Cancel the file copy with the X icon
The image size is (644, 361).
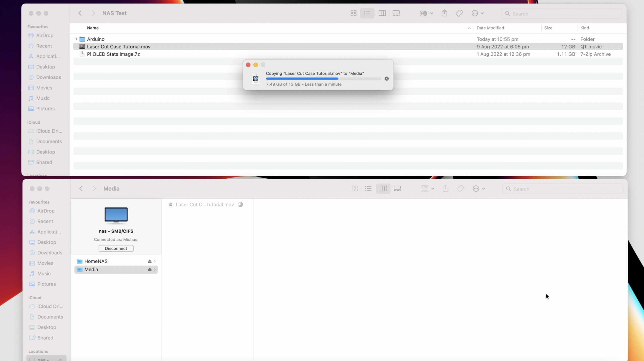[x=386, y=79]
